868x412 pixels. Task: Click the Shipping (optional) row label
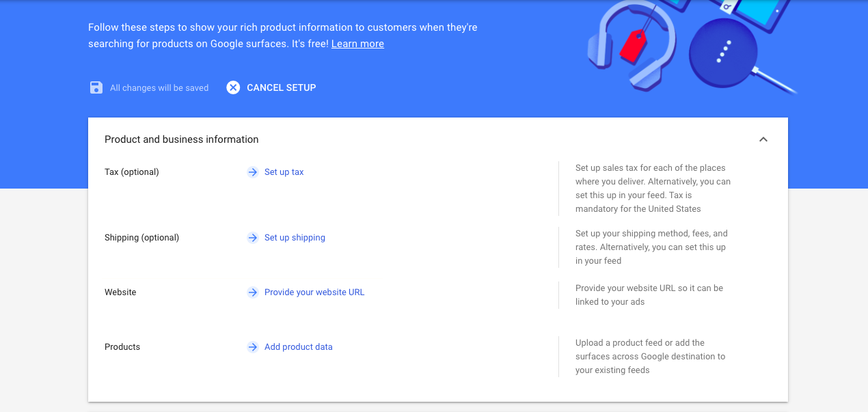coord(141,238)
